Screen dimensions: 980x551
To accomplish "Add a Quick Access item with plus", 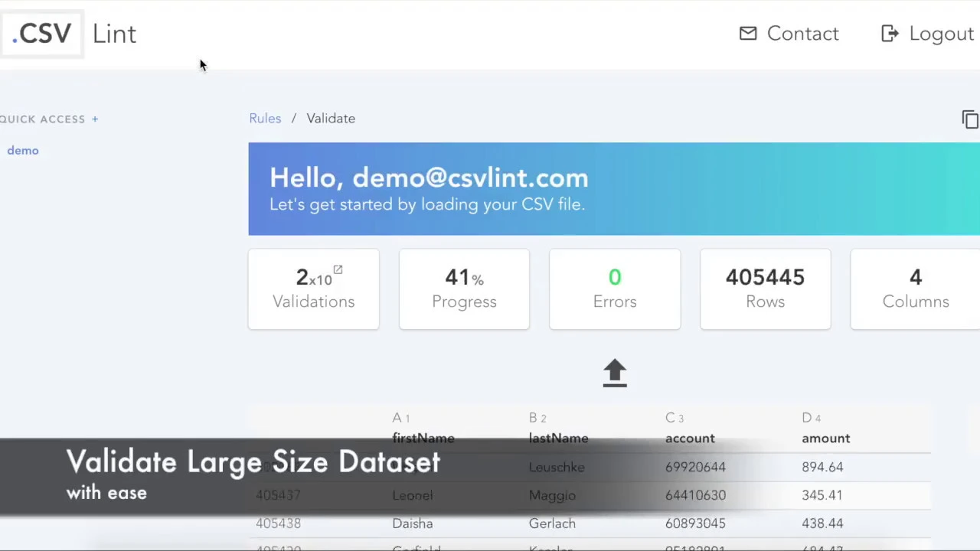I will 95,119.
